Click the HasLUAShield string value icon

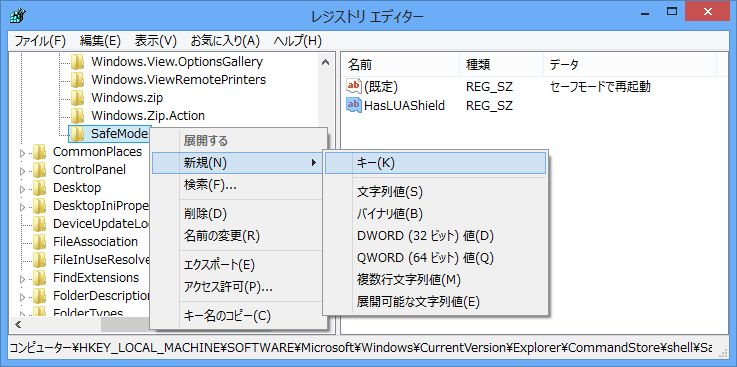tap(353, 105)
